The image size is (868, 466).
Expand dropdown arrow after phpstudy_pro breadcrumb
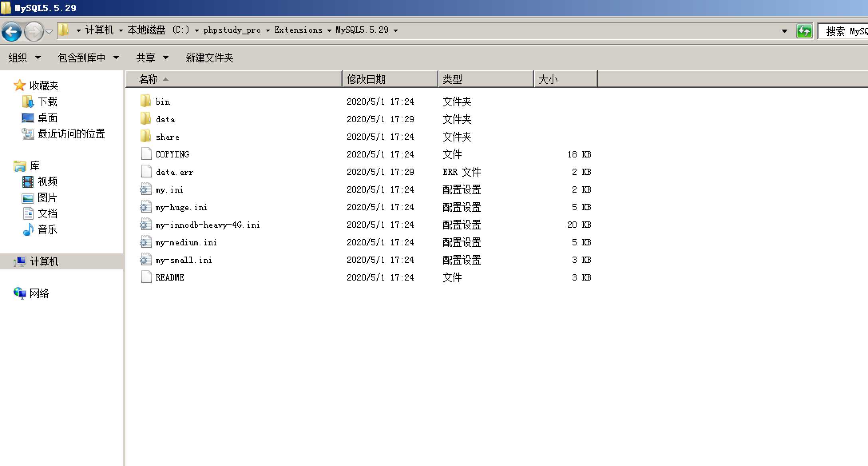coord(268,30)
